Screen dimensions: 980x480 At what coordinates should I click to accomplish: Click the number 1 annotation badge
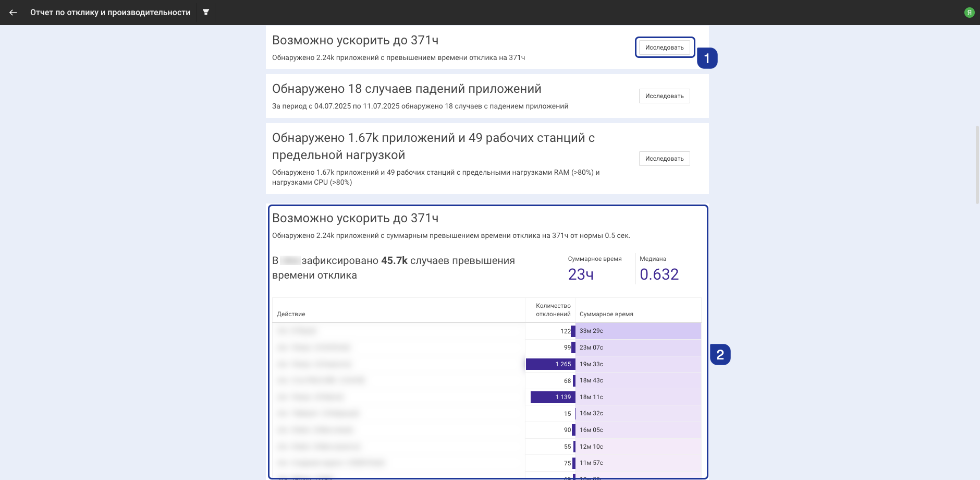coord(707,58)
